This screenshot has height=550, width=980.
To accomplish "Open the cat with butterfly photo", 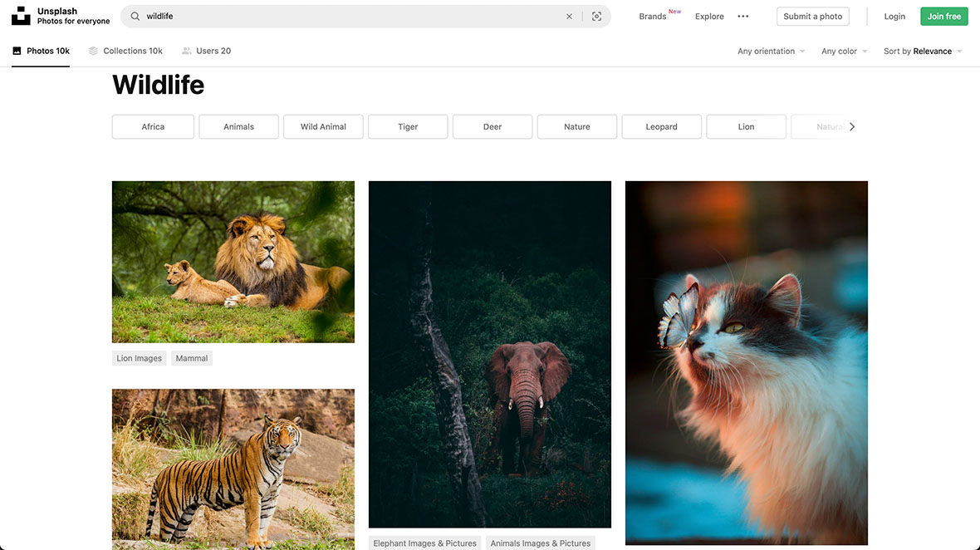I will [x=747, y=362].
